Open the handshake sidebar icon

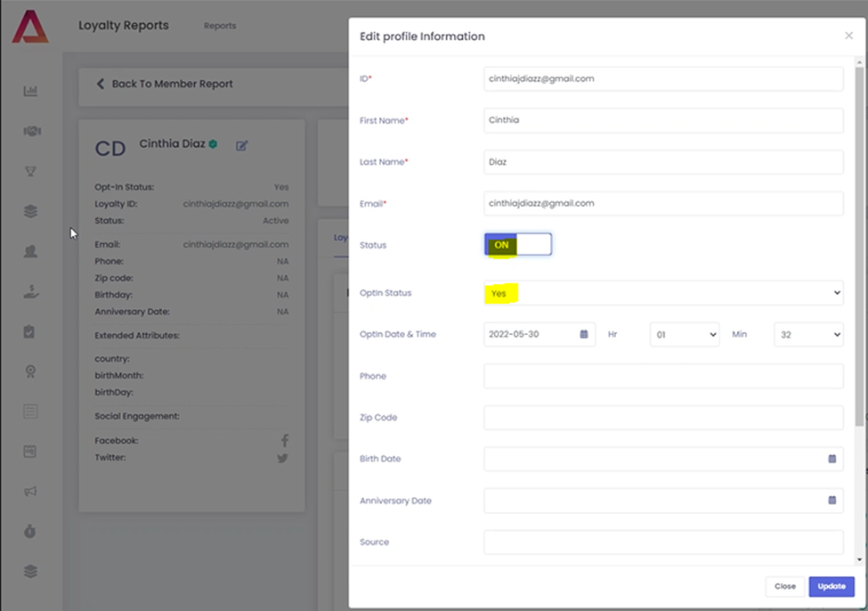coord(31,131)
